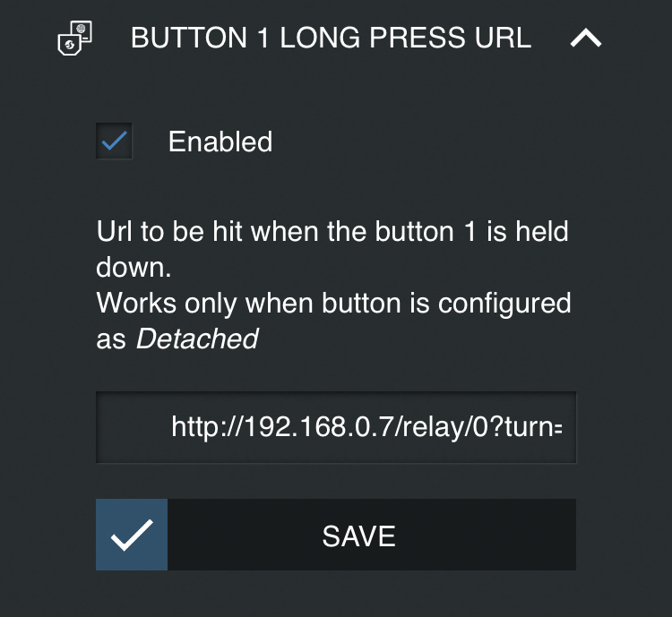The height and width of the screenshot is (617, 672).
Task: Save the long press URL settings
Action: [336, 535]
